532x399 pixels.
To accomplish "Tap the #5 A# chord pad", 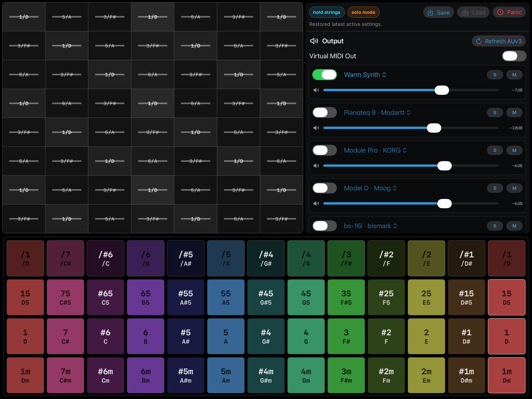I will (x=186, y=336).
